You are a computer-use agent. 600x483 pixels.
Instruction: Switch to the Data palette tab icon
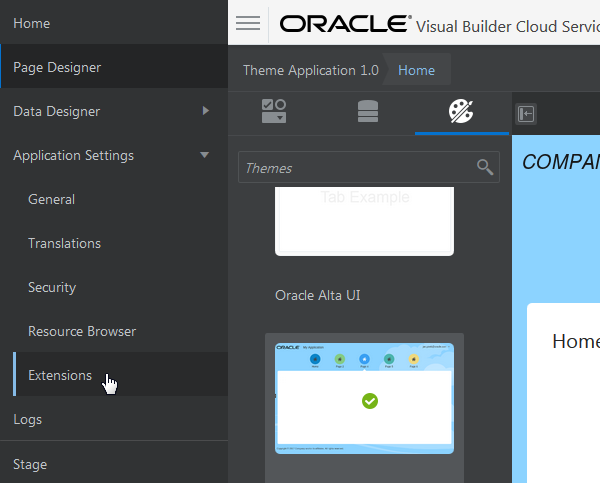(368, 111)
